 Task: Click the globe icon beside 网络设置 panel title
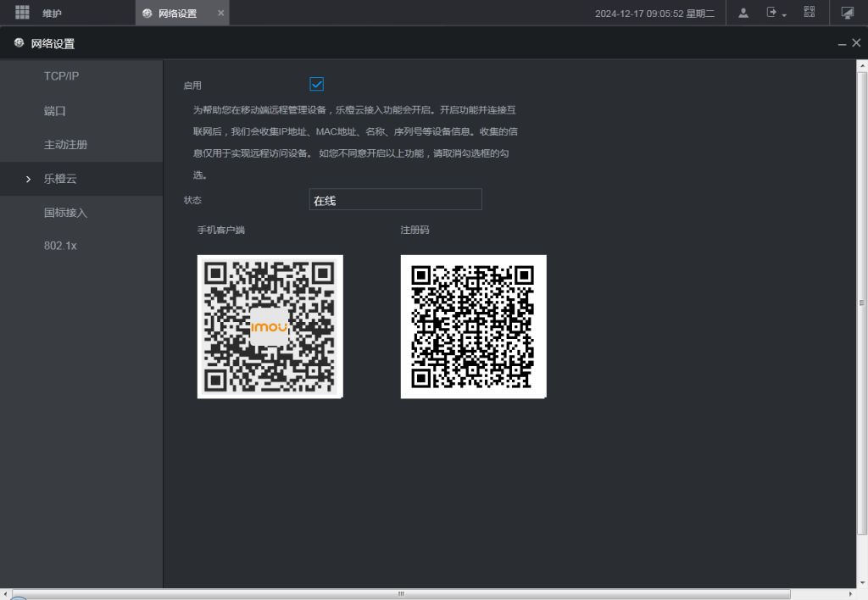[19, 43]
